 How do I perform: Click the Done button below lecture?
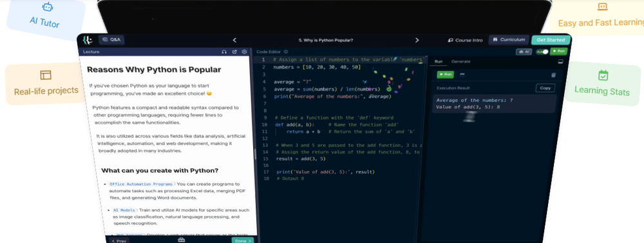[243, 240]
